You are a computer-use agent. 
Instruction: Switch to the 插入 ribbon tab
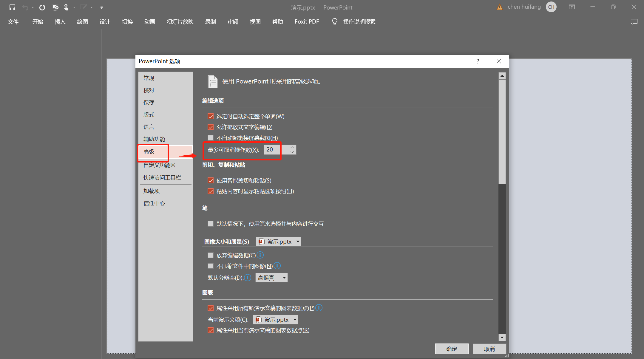[x=60, y=22]
